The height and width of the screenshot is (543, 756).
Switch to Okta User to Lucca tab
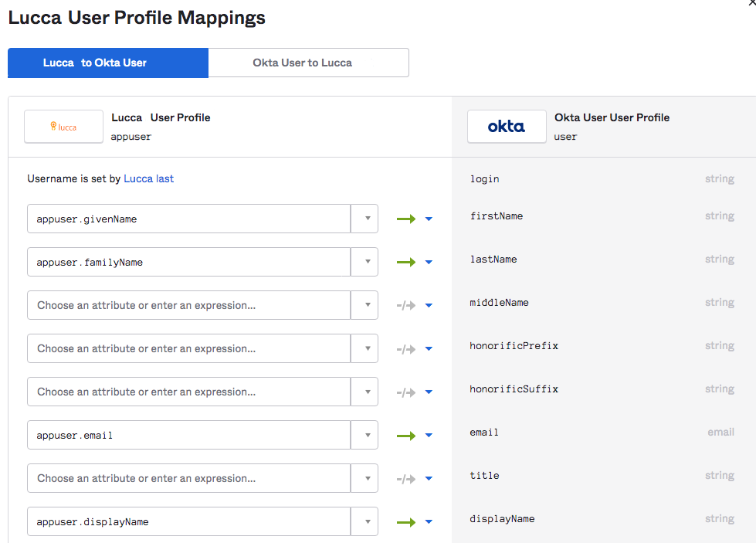click(309, 63)
